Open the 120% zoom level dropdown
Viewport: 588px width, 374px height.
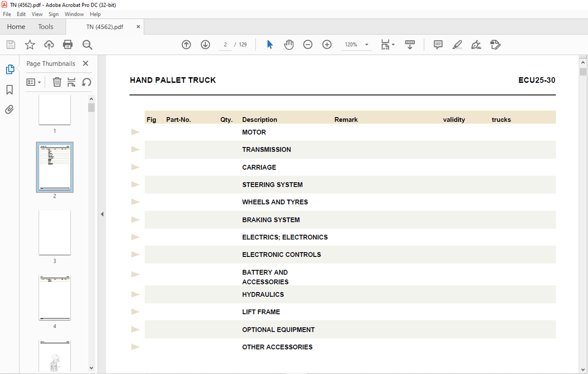pos(367,45)
